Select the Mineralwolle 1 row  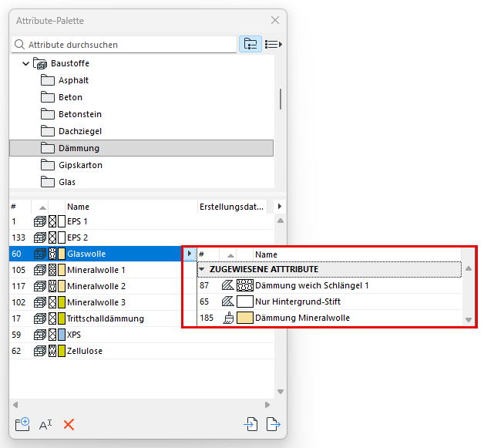(96, 270)
